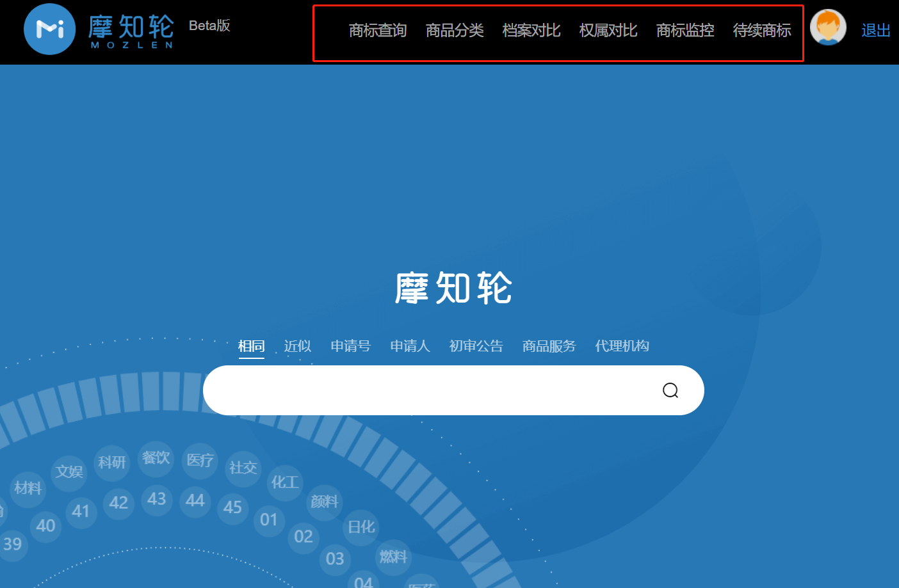
Task: Open the user avatar profile icon
Action: point(828,28)
